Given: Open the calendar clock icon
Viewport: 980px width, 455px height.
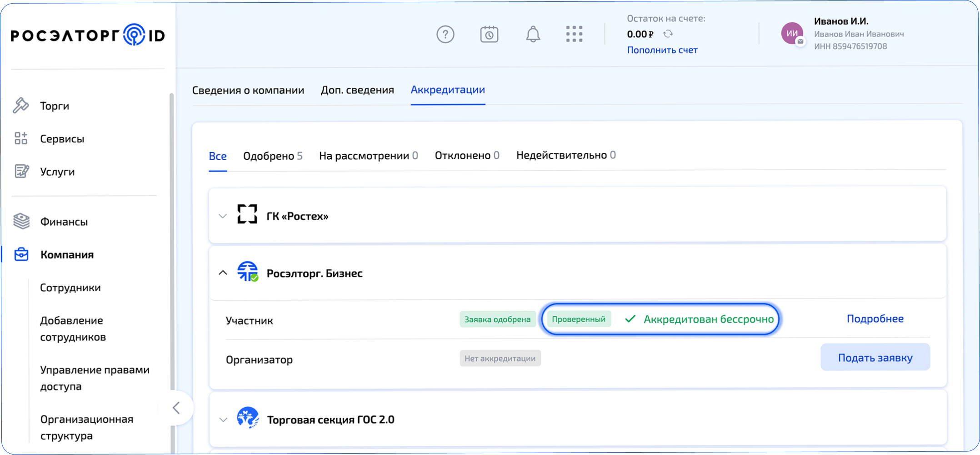Looking at the screenshot, I should pyautogui.click(x=489, y=34).
